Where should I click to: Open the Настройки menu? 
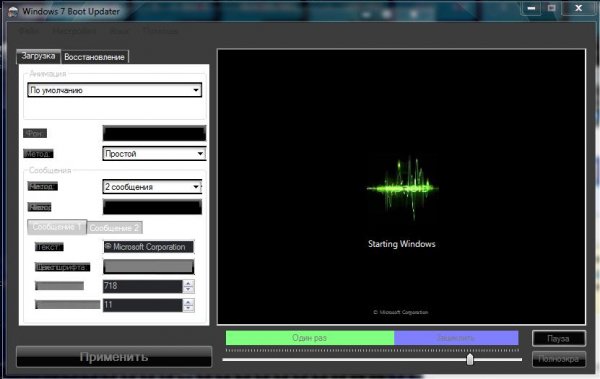click(x=74, y=31)
